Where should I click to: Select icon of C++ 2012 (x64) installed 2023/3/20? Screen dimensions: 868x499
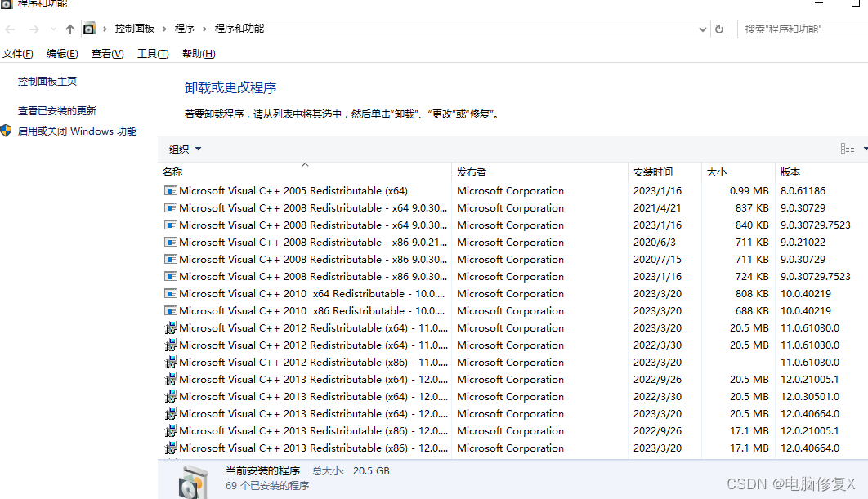click(171, 328)
